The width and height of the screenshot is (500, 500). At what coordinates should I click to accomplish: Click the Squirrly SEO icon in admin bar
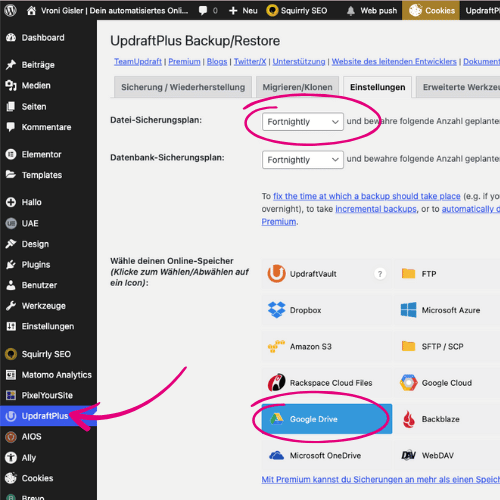[272, 11]
